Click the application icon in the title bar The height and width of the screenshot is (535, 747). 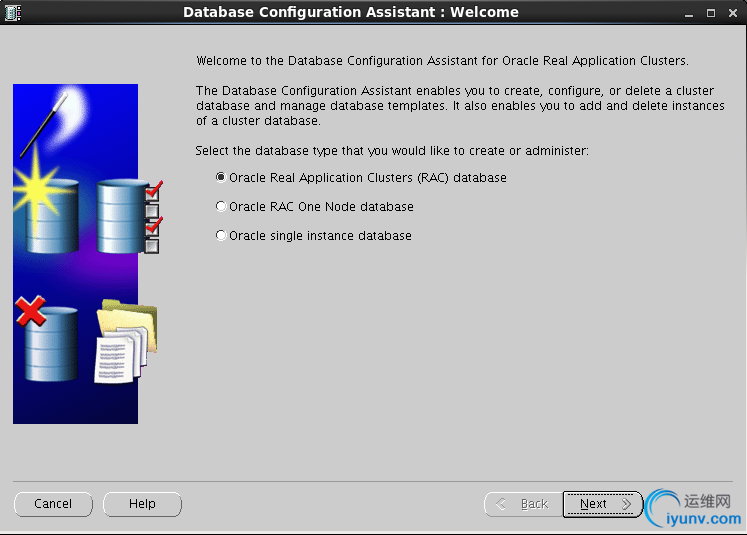(12, 12)
